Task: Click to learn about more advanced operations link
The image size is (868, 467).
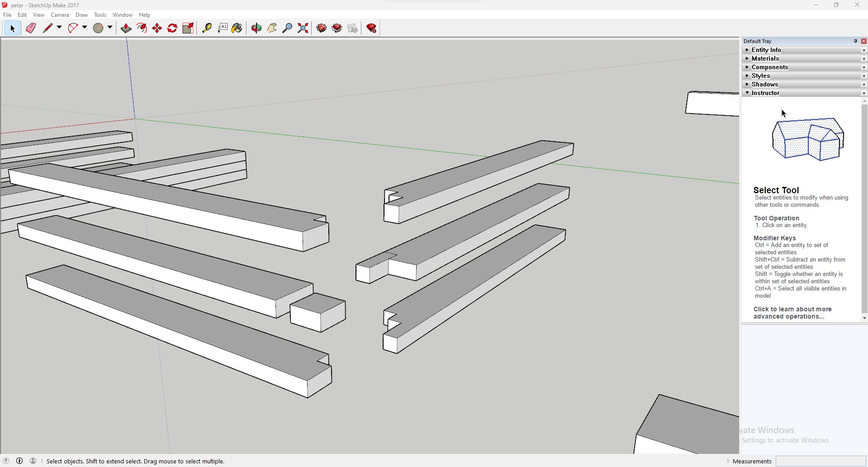Action: point(792,313)
